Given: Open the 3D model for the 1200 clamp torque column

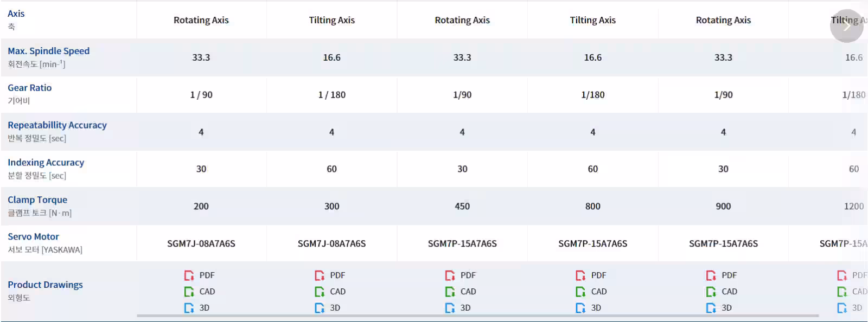Looking at the screenshot, I should pyautogui.click(x=850, y=308).
